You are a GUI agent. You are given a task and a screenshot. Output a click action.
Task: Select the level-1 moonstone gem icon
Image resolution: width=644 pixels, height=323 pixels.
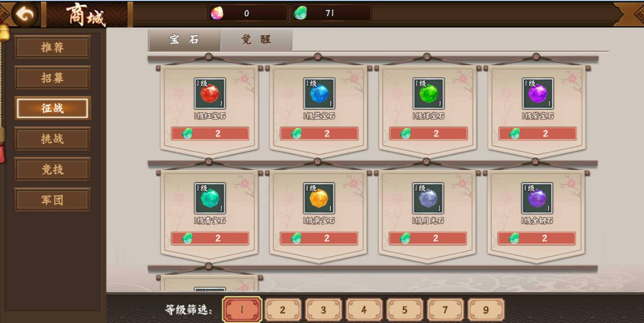428,198
